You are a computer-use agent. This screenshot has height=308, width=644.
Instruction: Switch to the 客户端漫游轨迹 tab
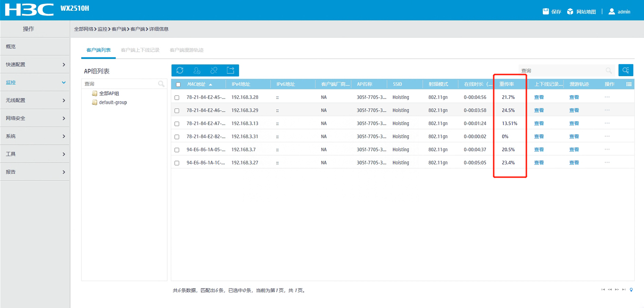coord(186,50)
